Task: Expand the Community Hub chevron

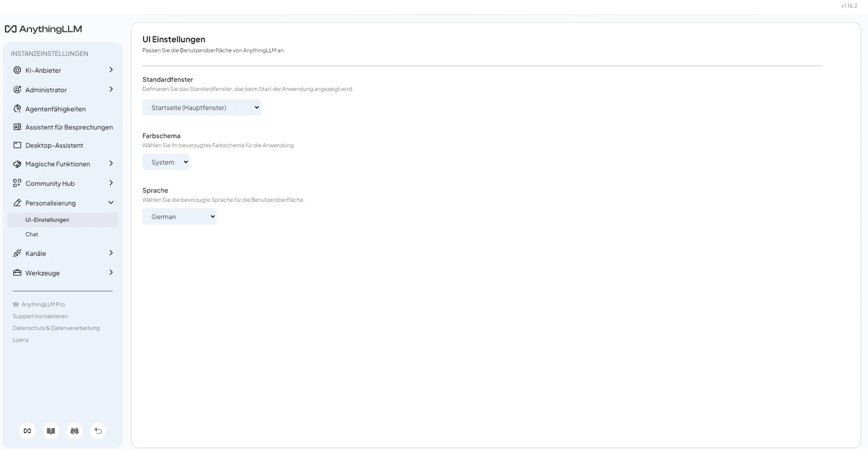Action: [x=111, y=183]
